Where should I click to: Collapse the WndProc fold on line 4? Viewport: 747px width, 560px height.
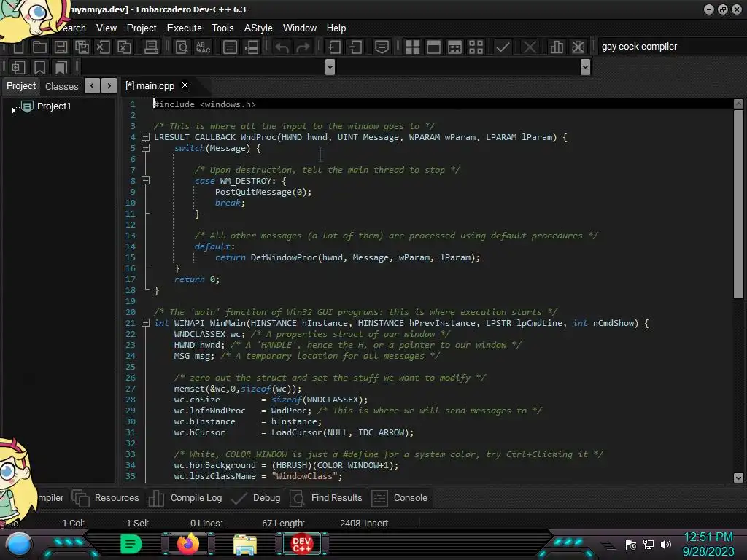[145, 137]
